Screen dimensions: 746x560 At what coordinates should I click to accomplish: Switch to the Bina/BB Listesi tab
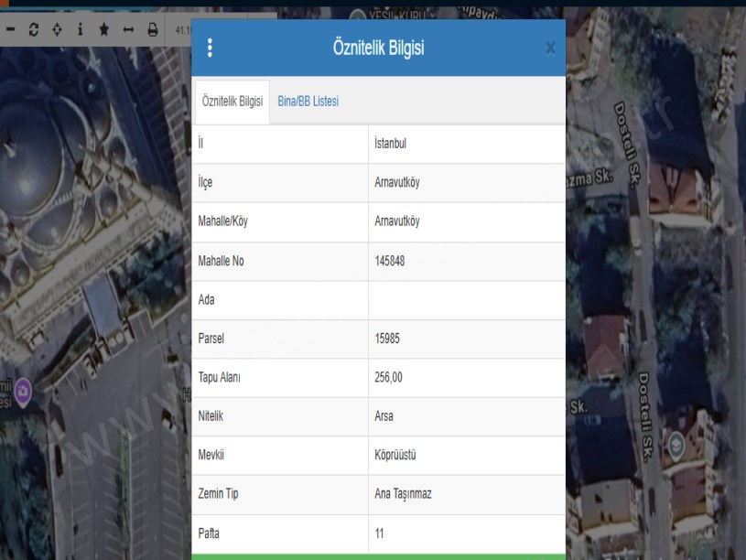click(x=308, y=102)
